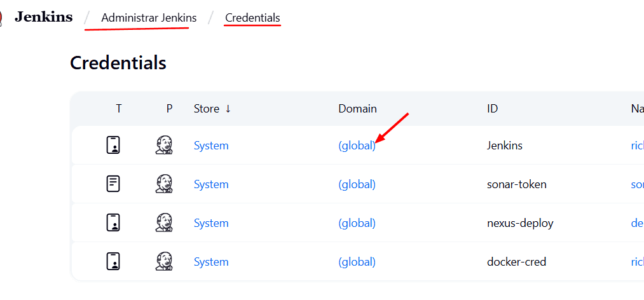
Task: Click credential type icon in docker-cred row
Action: click(113, 261)
